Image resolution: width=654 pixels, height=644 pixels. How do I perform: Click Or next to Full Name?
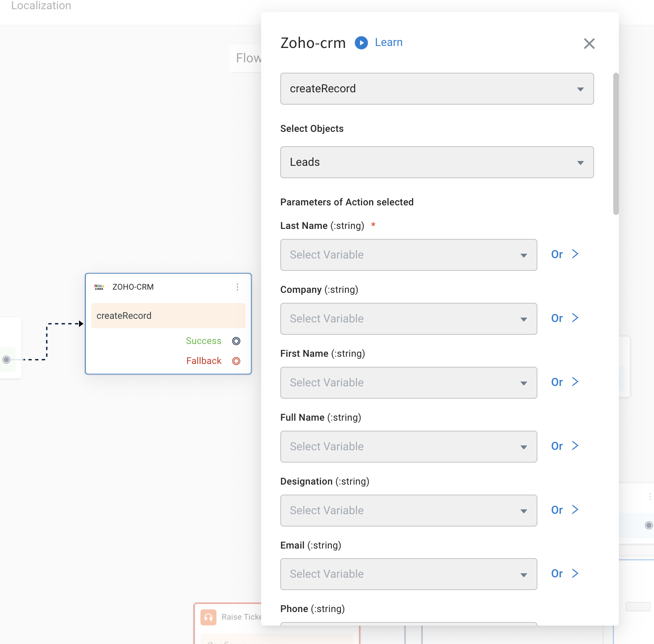557,446
